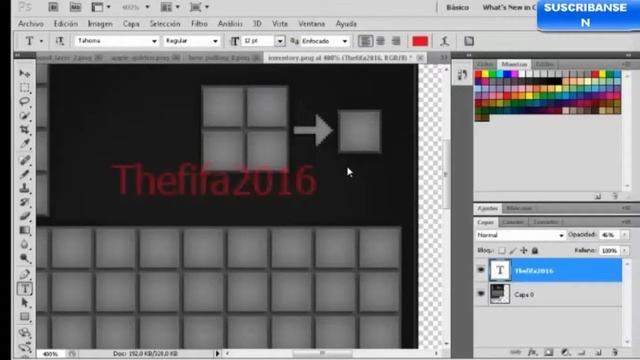The height and width of the screenshot is (360, 640).
Task: Set left align text
Action: (365, 41)
